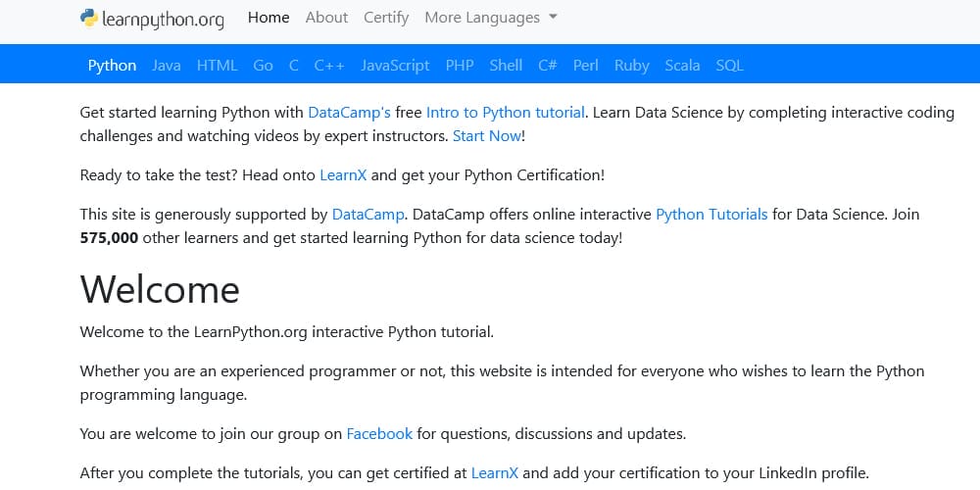Switch to the SQL tab
Viewport: 980px width, 490px height.
(729, 66)
